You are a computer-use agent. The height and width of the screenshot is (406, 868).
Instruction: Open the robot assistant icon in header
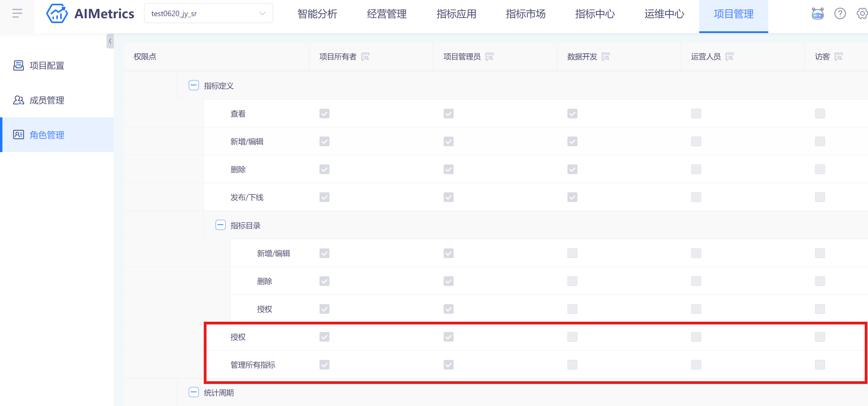coord(817,14)
